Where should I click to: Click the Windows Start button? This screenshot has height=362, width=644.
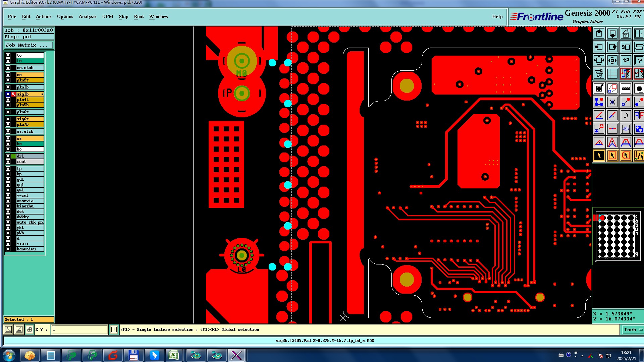point(9,355)
